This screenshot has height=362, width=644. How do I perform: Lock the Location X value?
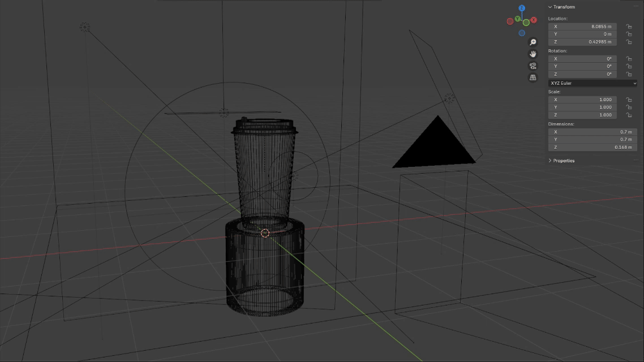629,27
